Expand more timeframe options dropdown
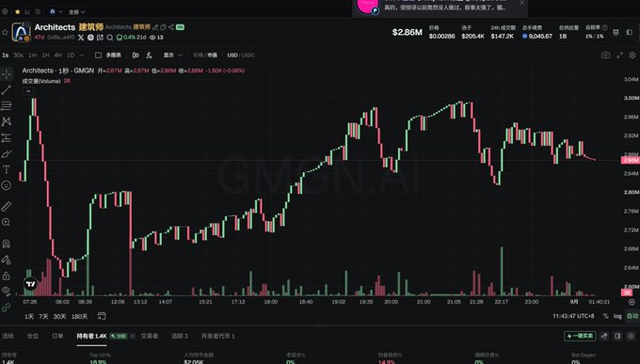This screenshot has height=364, width=640. point(82,55)
